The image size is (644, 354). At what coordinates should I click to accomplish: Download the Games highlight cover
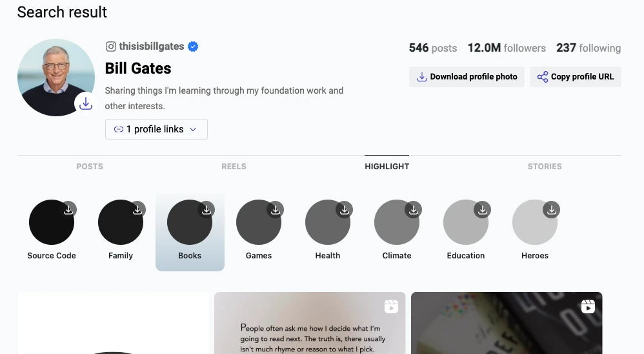click(x=276, y=209)
